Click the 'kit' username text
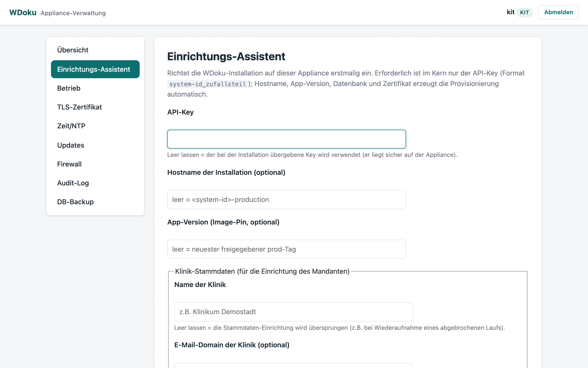The height and width of the screenshot is (368, 588). point(510,12)
